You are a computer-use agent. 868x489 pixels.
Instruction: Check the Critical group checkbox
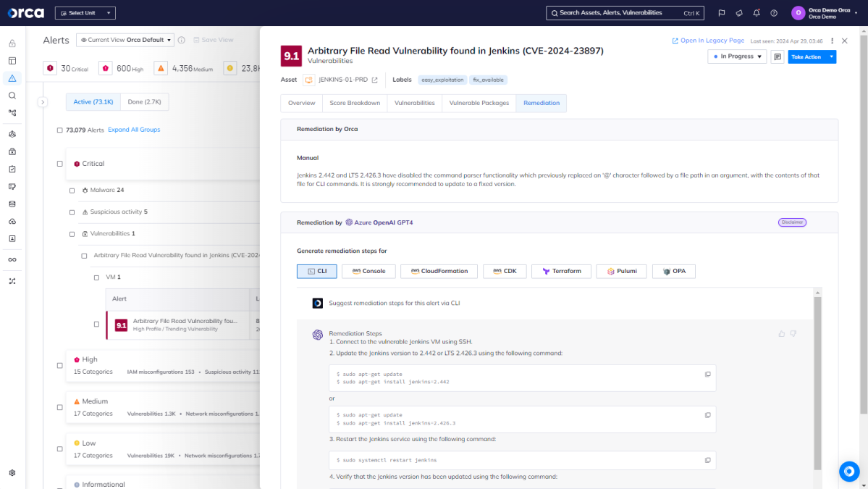pos(60,164)
